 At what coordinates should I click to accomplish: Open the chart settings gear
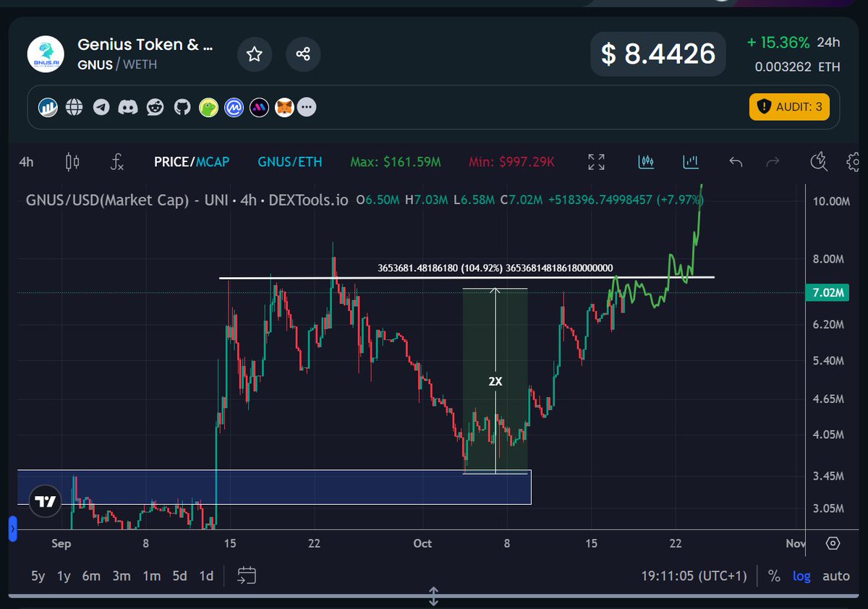pyautogui.click(x=854, y=162)
